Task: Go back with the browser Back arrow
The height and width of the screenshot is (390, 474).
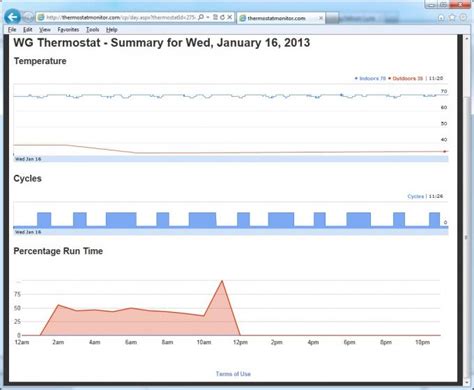Action: pos(12,17)
